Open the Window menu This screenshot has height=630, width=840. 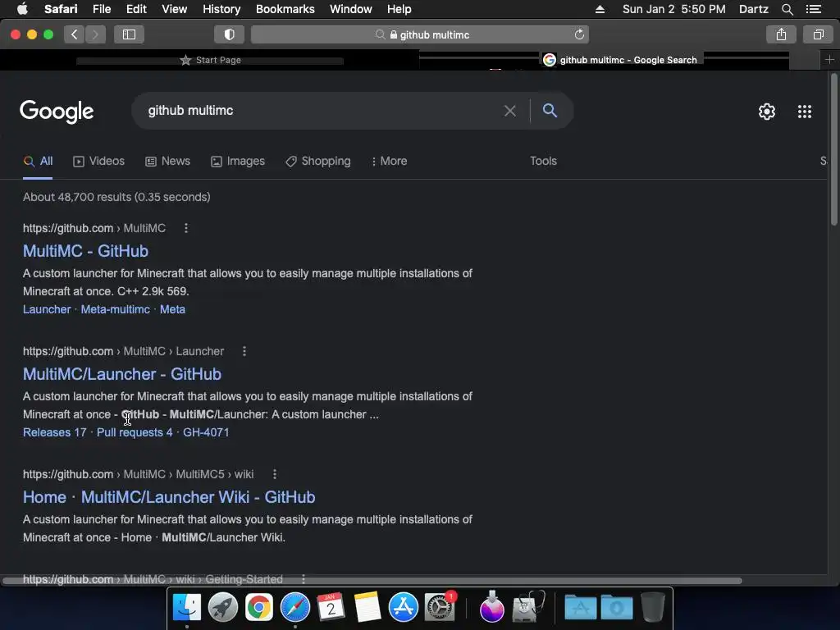351,9
